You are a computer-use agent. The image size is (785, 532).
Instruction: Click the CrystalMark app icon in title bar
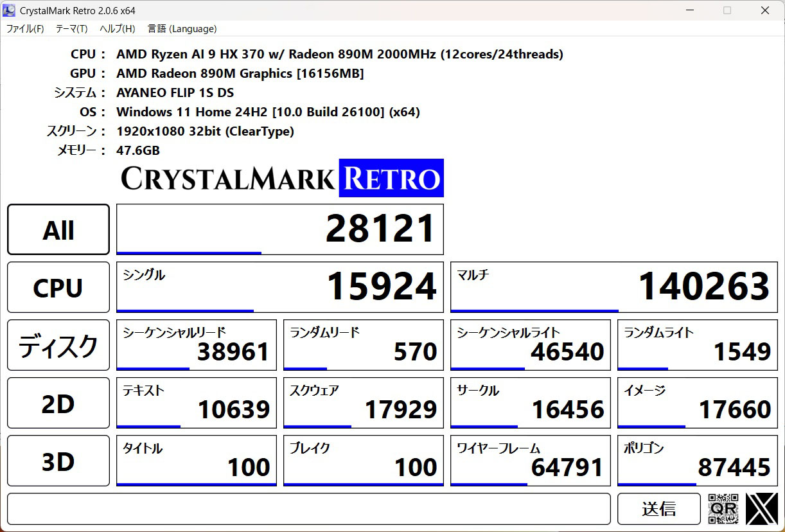(10, 10)
